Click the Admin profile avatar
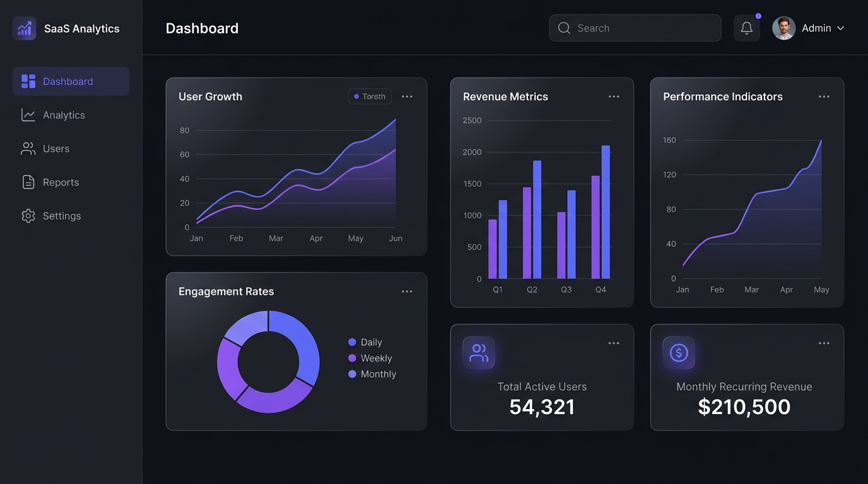This screenshot has height=484, width=868. pos(784,28)
